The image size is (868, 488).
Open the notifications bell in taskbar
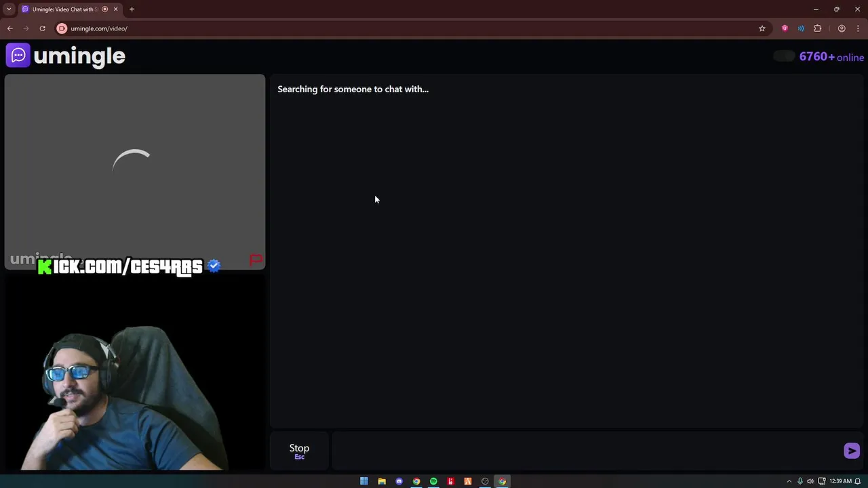coord(858,481)
